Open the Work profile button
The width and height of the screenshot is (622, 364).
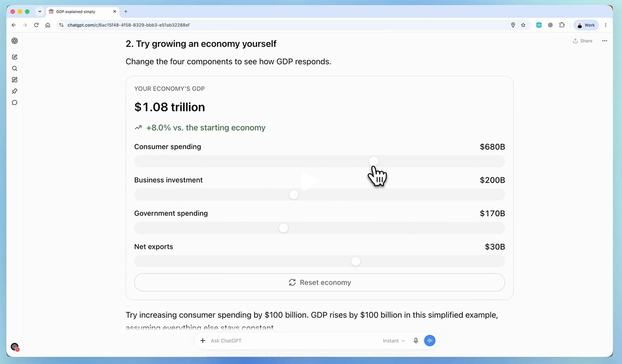(x=586, y=25)
